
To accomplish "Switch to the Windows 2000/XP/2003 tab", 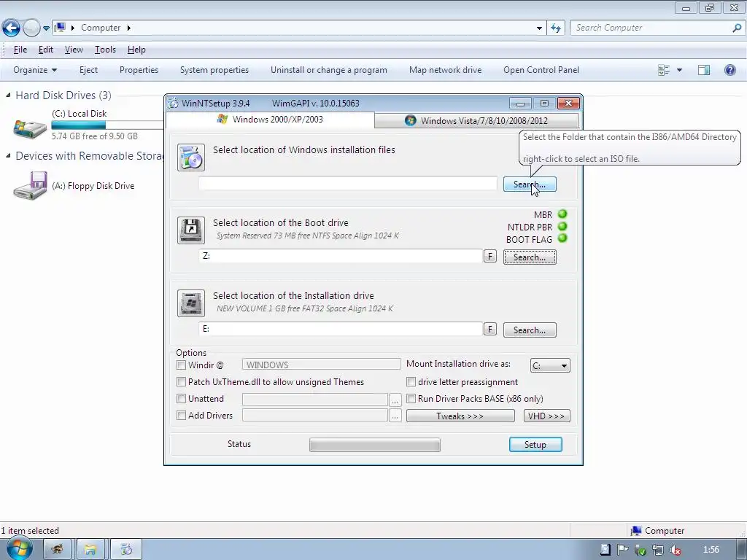I will click(270, 120).
